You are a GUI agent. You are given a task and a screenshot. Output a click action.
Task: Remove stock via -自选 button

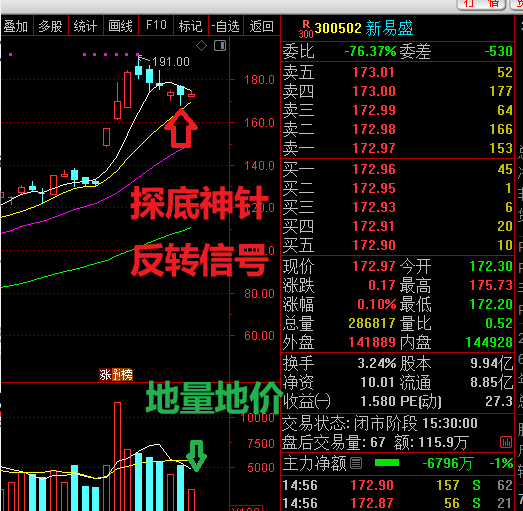(x=226, y=26)
